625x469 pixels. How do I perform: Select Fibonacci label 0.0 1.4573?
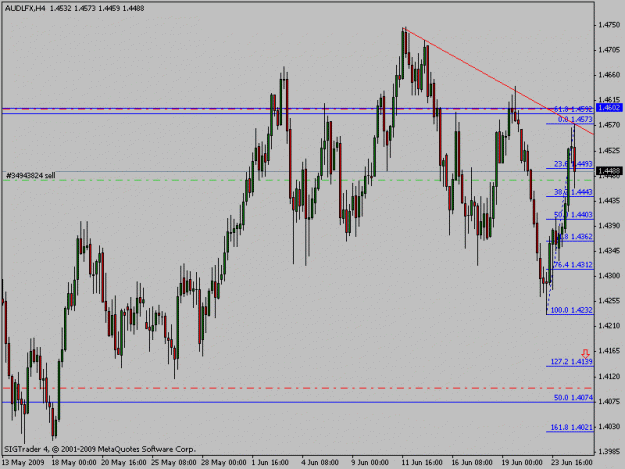click(575, 119)
